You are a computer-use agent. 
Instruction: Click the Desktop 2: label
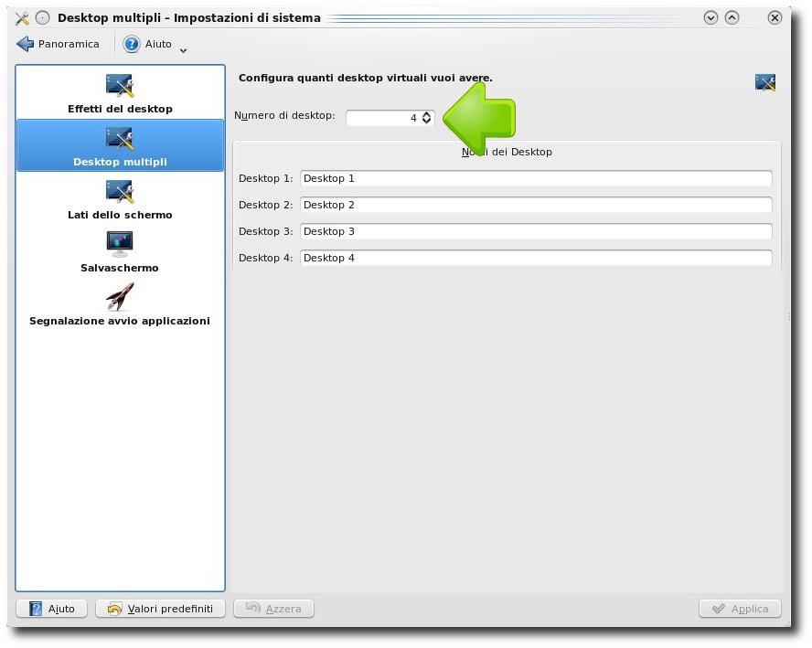coord(266,205)
